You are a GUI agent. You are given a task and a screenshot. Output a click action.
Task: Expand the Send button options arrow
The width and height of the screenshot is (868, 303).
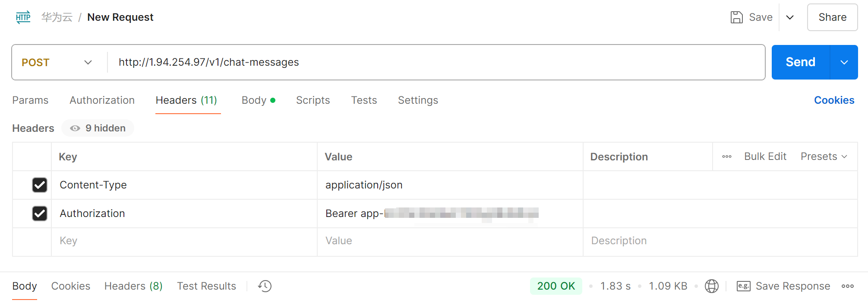pyautogui.click(x=844, y=62)
